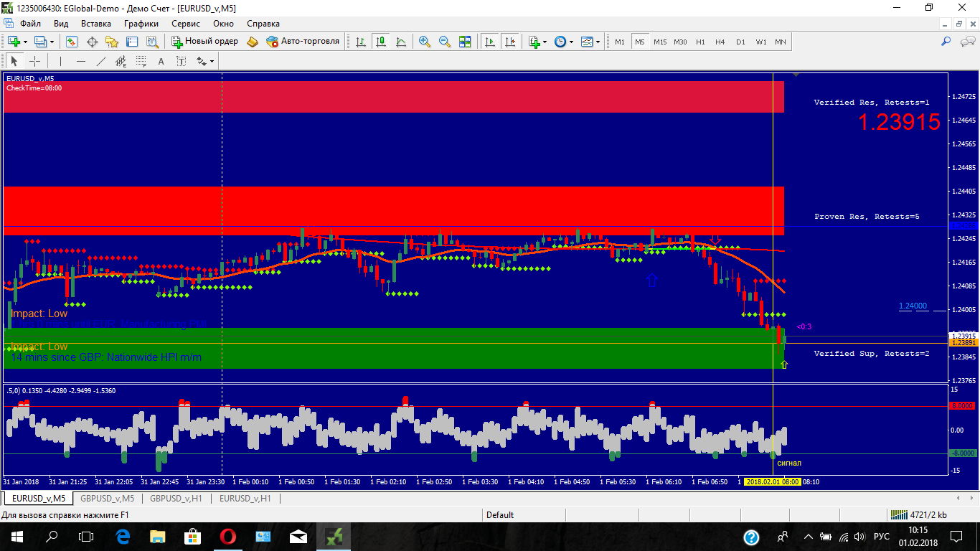Select the Text tool

point(161,61)
